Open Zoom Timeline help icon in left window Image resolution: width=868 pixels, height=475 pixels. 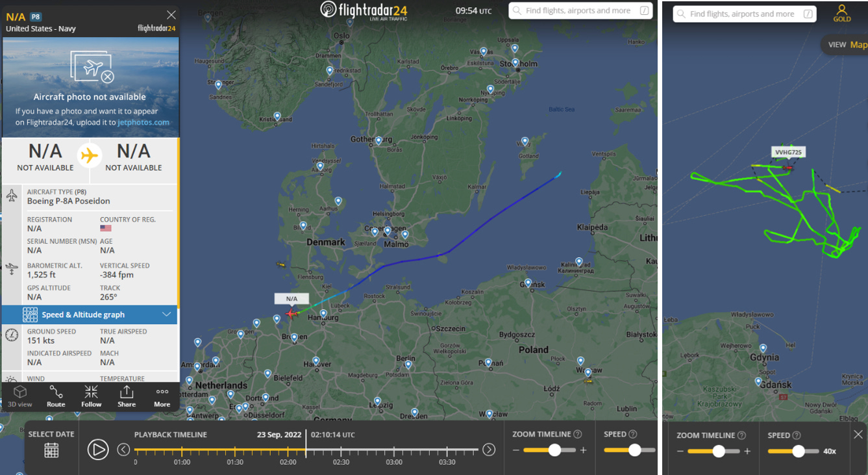(578, 434)
